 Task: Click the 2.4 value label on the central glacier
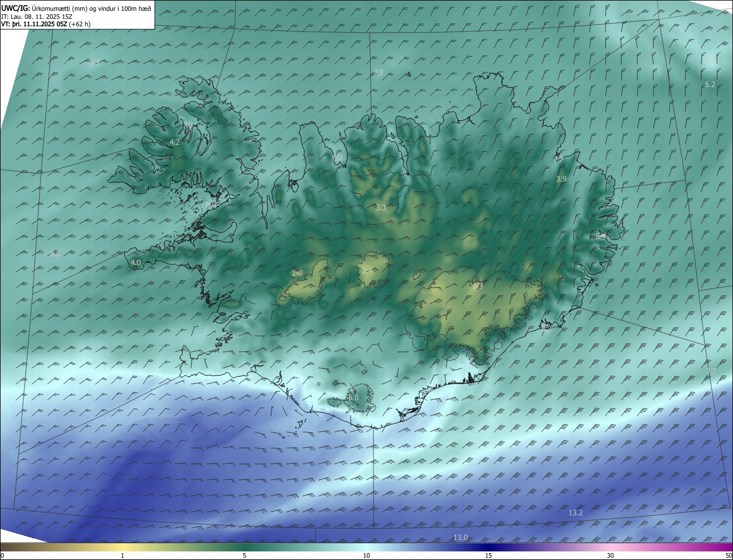[367, 270]
